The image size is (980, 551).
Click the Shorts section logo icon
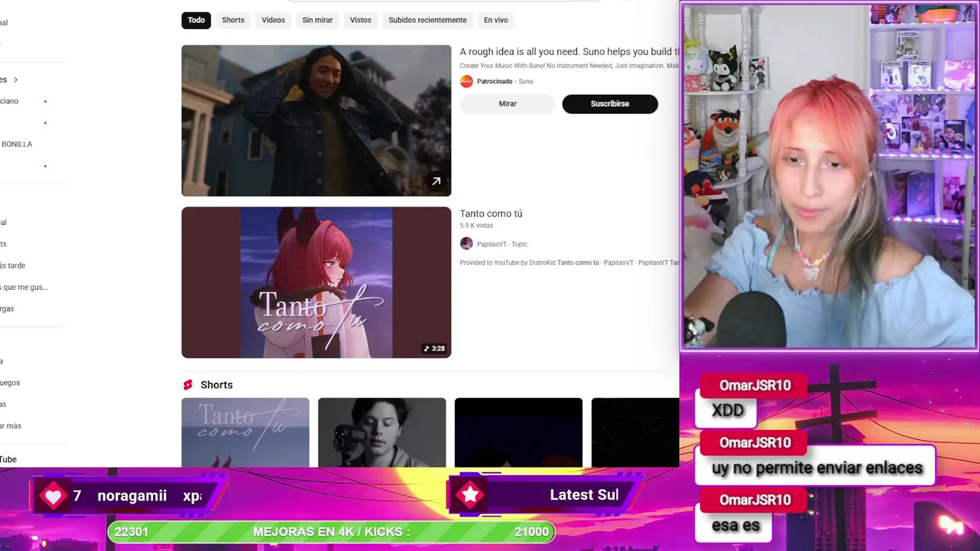[188, 385]
